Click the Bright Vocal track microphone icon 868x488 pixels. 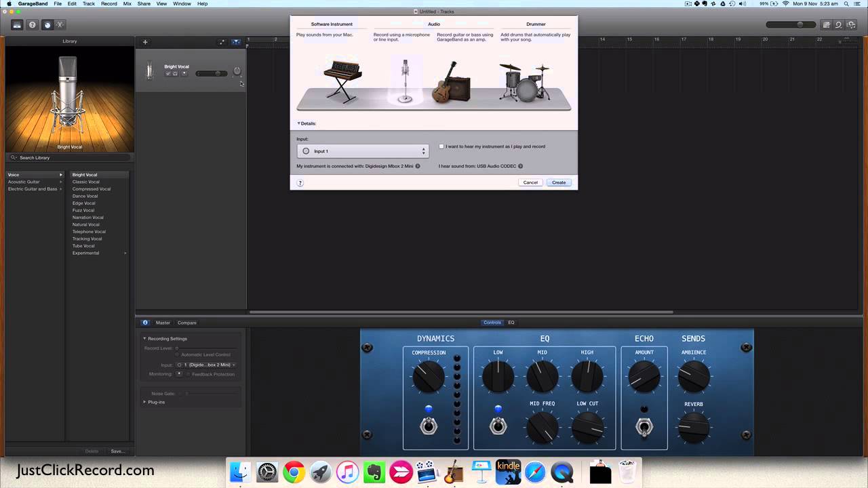coord(150,70)
